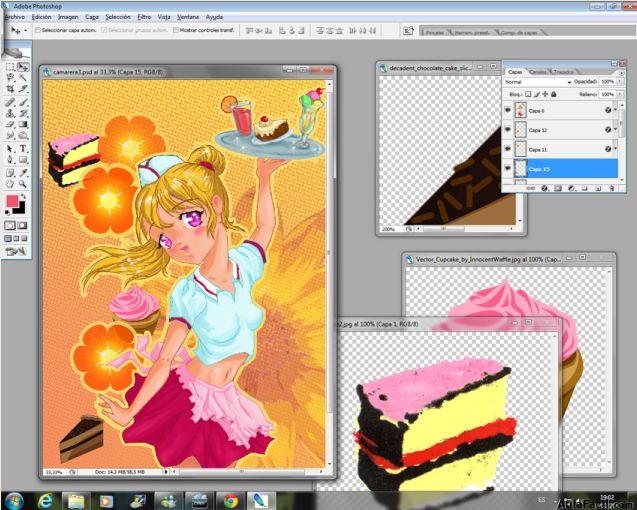
Task: Select the Eyedropper tool
Action: (23, 173)
